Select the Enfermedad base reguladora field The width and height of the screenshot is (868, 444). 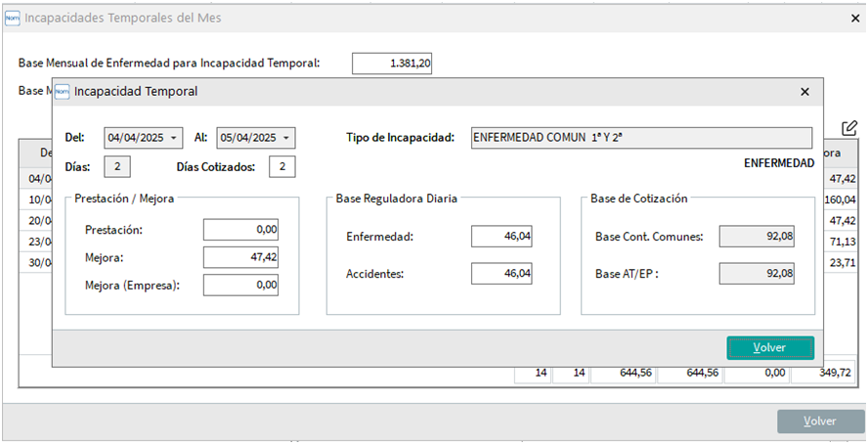click(501, 237)
